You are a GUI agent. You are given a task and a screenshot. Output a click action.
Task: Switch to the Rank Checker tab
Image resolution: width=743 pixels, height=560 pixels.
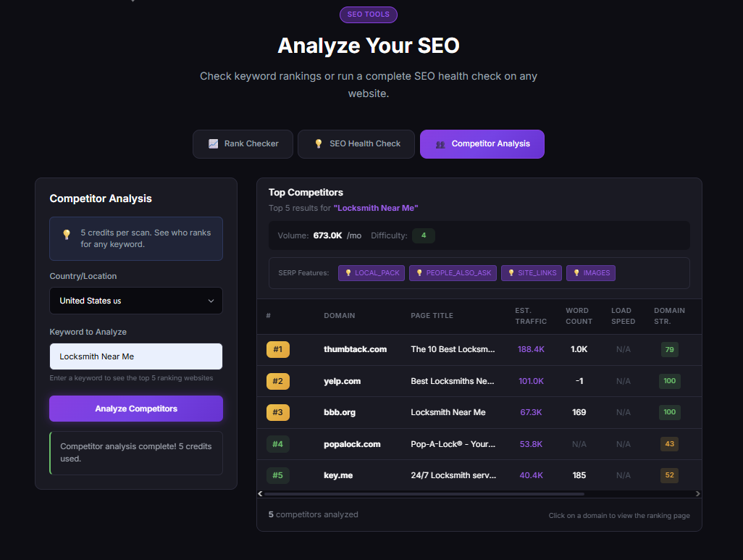click(x=243, y=143)
